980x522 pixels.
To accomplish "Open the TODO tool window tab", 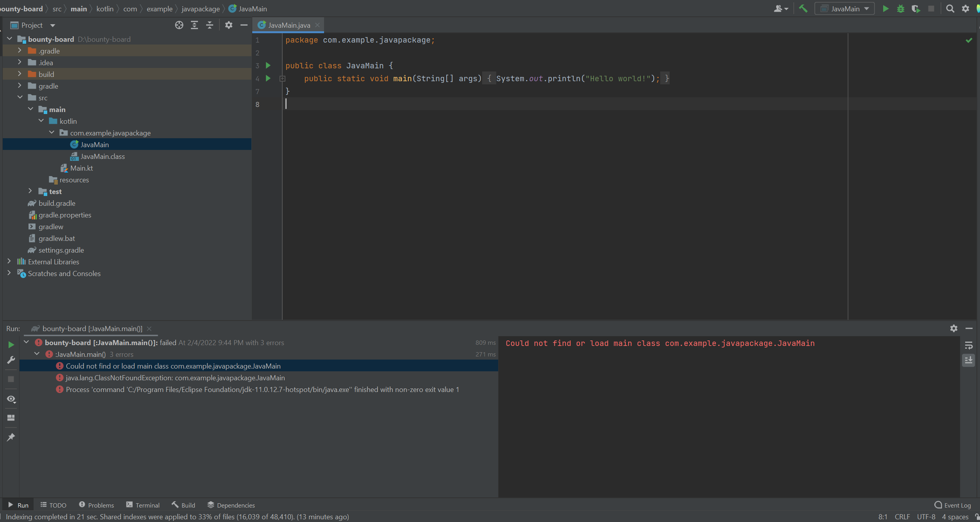I will pyautogui.click(x=53, y=505).
